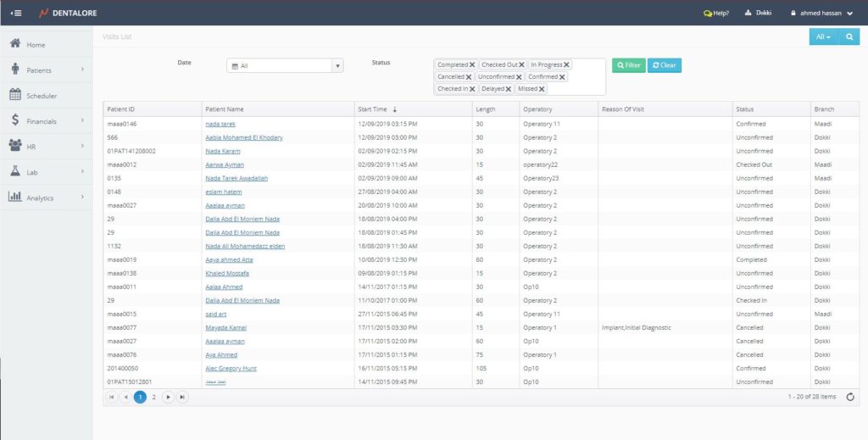The width and height of the screenshot is (868, 440).
Task: Click the search magnifier icon at top right
Action: point(848,37)
